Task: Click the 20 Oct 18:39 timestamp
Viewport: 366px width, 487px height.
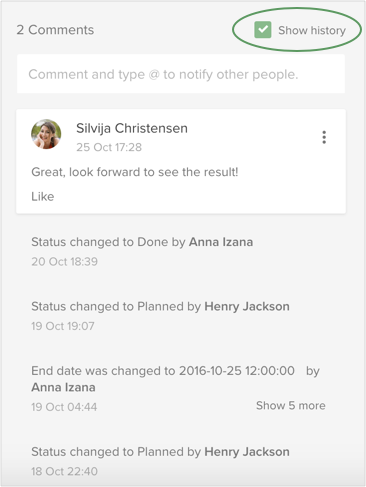Action: (64, 261)
